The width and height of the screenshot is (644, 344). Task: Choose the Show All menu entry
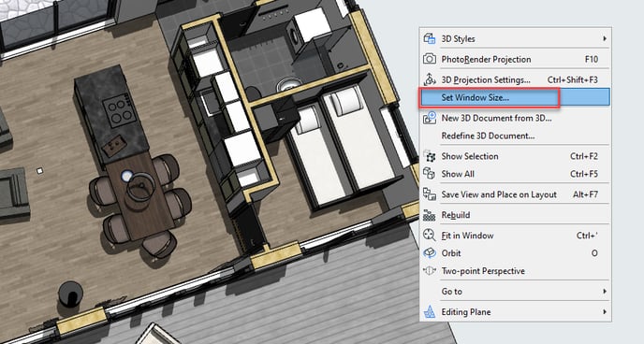[x=515, y=174]
